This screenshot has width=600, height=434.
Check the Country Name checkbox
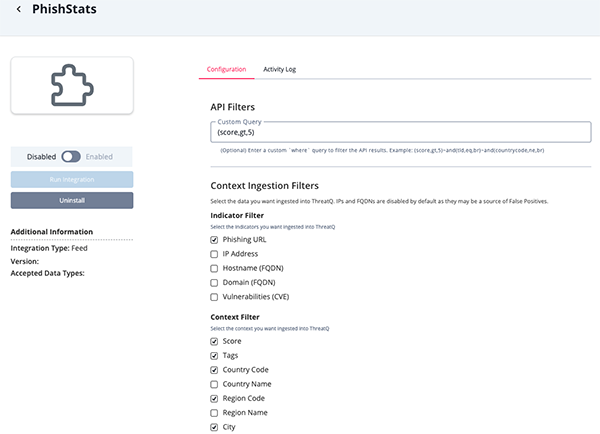(214, 384)
